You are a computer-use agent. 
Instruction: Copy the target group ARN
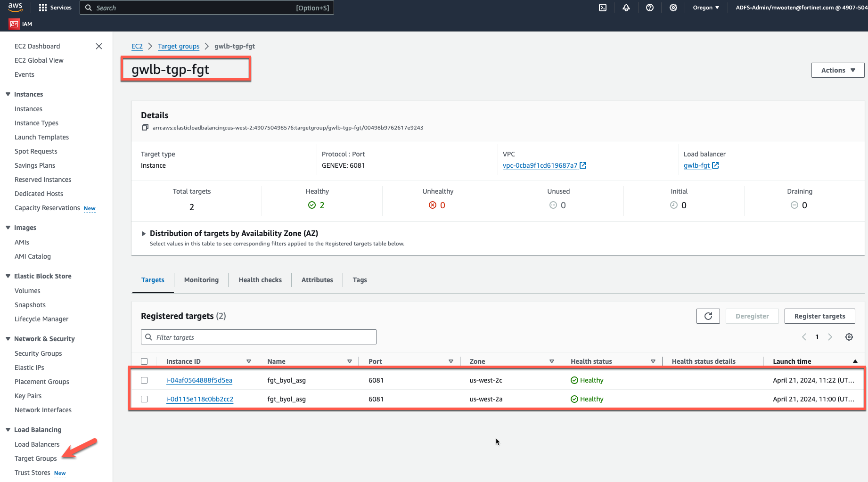pyautogui.click(x=145, y=128)
